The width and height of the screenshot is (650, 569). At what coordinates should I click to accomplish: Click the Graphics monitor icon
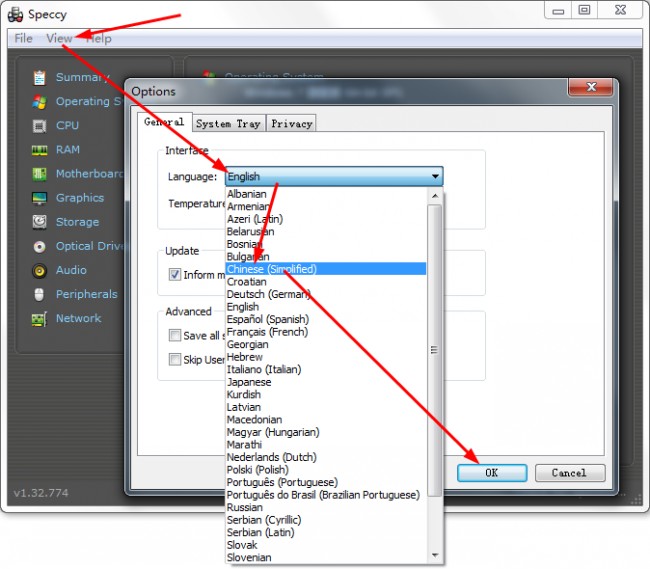(x=39, y=198)
